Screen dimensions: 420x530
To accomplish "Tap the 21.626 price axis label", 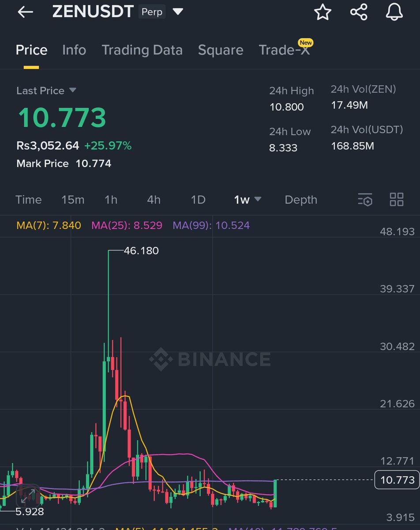I will pos(397,404).
